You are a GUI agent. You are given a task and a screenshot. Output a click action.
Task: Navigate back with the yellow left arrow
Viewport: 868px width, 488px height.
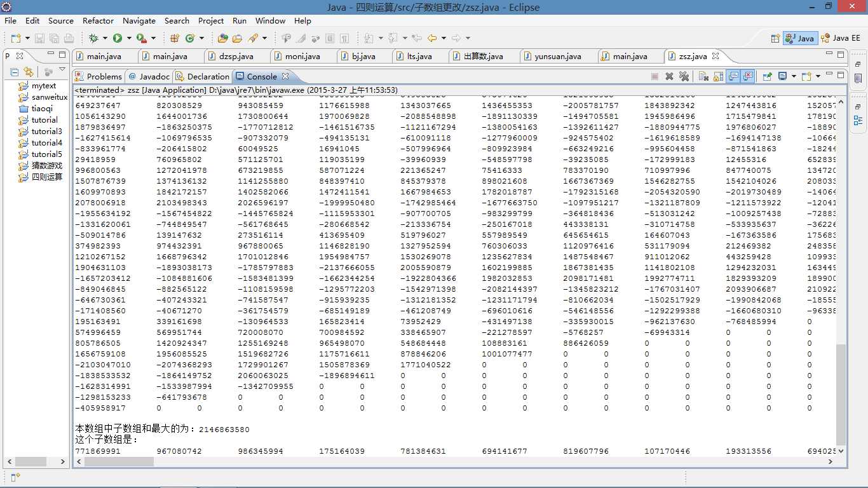[x=432, y=39]
